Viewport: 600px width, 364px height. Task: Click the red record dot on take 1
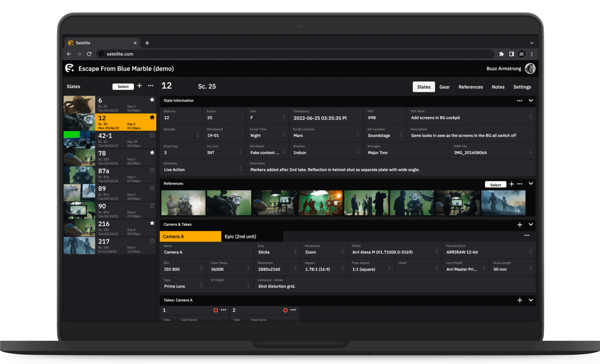(x=215, y=310)
